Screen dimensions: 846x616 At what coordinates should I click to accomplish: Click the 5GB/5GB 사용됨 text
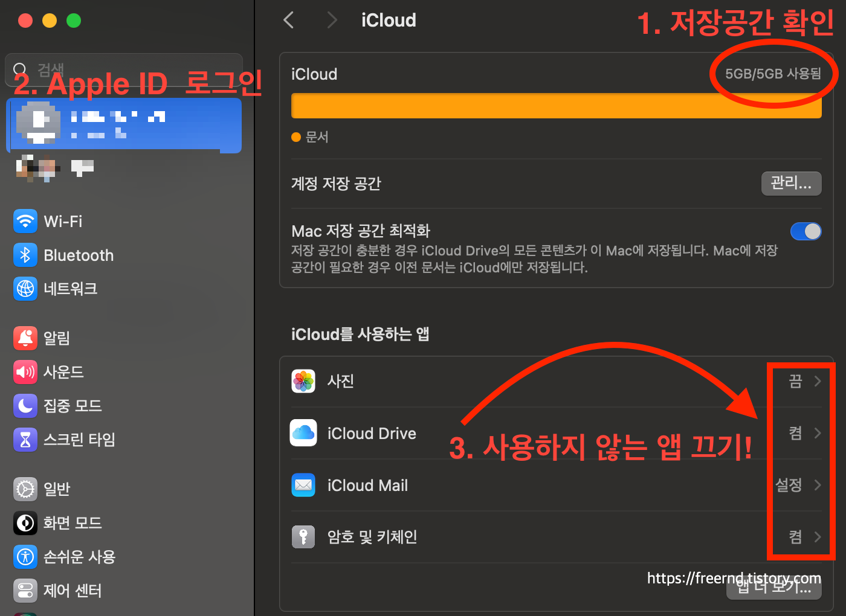pos(773,74)
